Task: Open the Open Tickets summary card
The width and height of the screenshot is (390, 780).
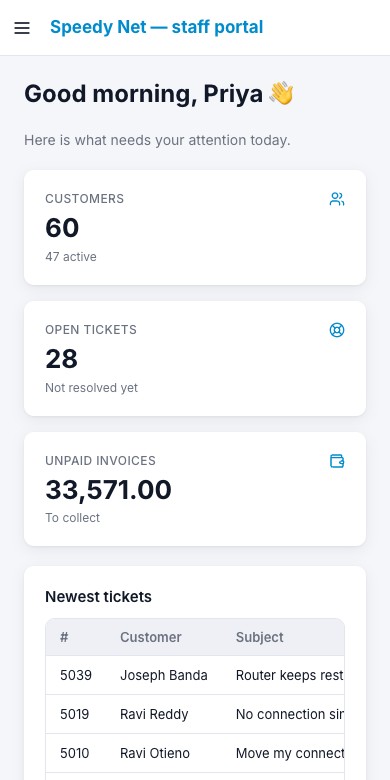Action: point(195,358)
